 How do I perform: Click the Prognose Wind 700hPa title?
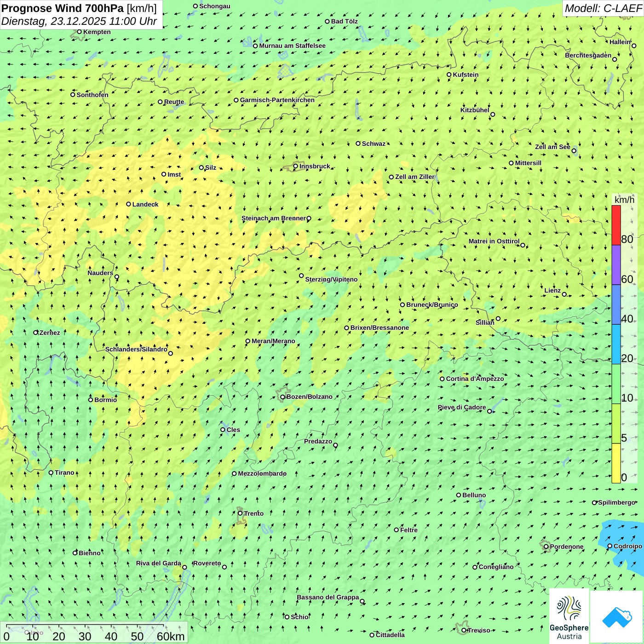point(79,8)
